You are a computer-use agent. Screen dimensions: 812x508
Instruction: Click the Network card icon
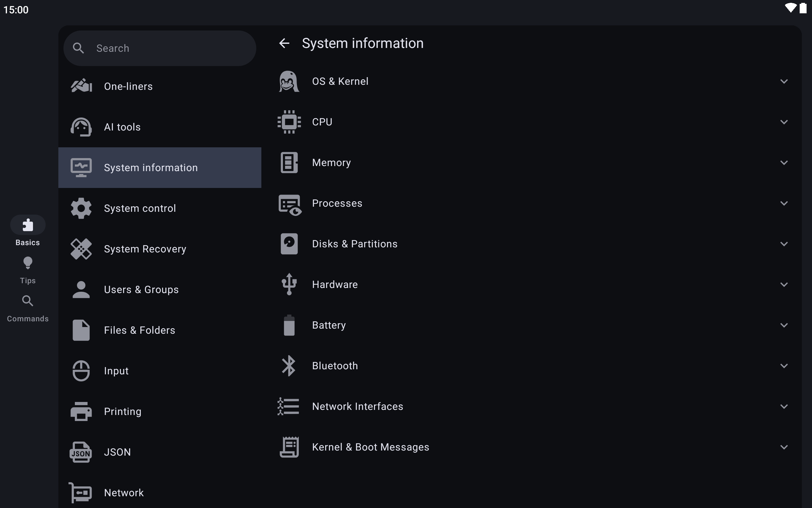pos(80,492)
